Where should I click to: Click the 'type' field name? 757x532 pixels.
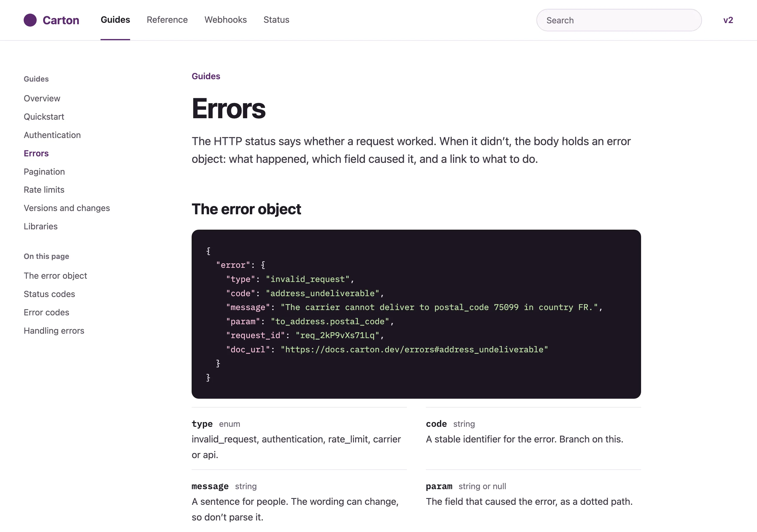202,424
